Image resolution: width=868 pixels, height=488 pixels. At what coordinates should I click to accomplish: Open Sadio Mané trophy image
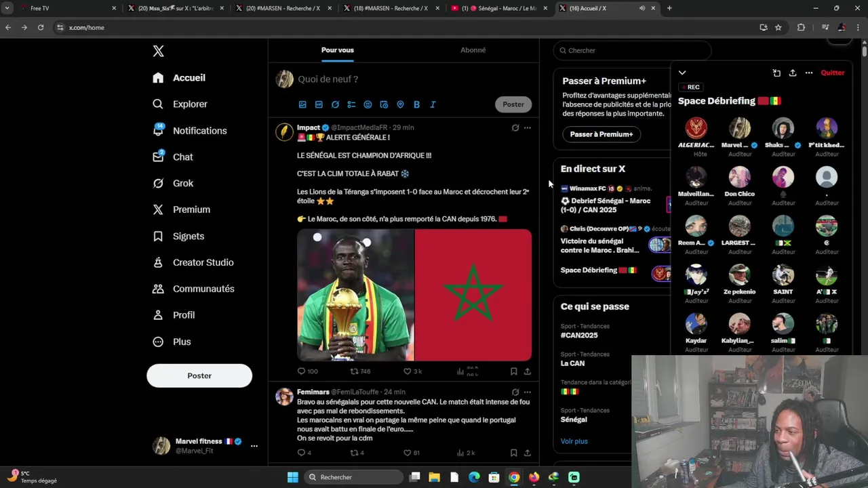pos(355,295)
